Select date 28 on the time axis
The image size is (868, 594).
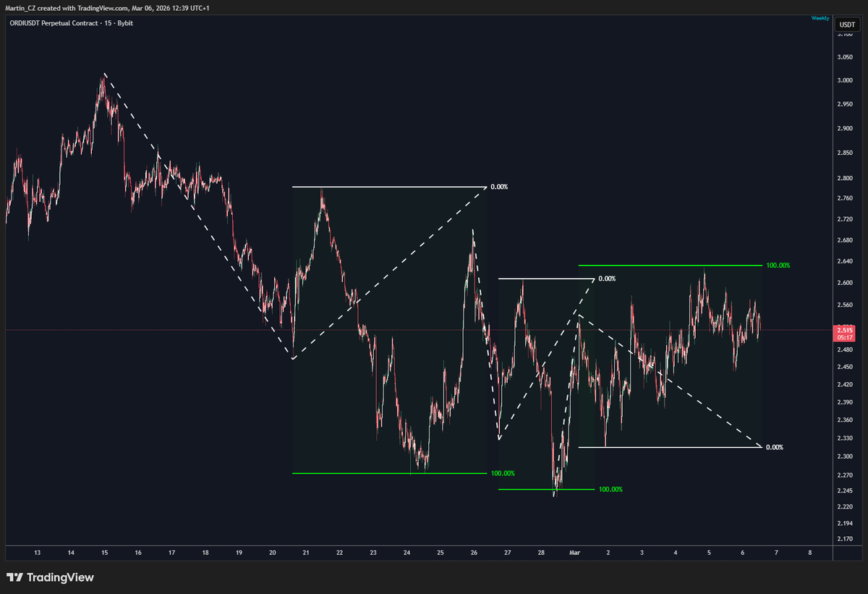pyautogui.click(x=541, y=553)
